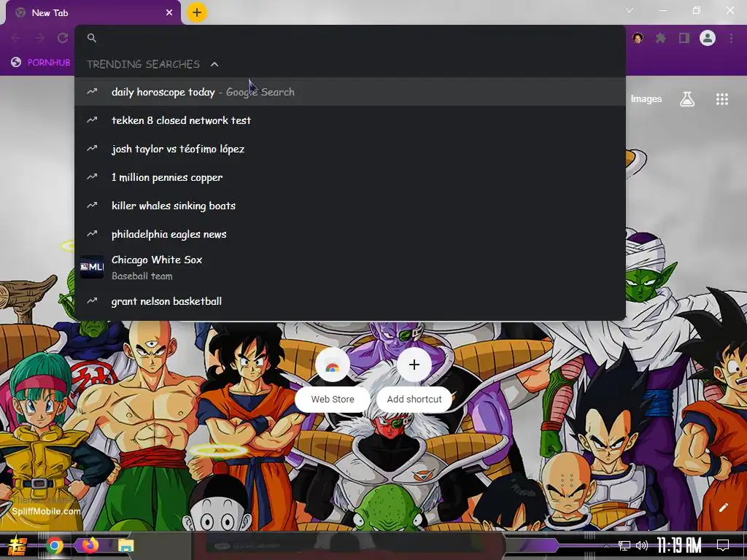Viewport: 747px width, 560px height.
Task: Click the Chicago White Sox MLB logo thumbnail
Action: tap(92, 267)
